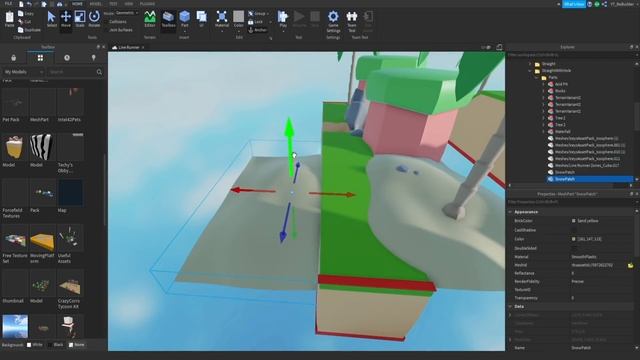This screenshot has width=640, height=360.
Task: Activate the Scale tool
Action: (80, 19)
